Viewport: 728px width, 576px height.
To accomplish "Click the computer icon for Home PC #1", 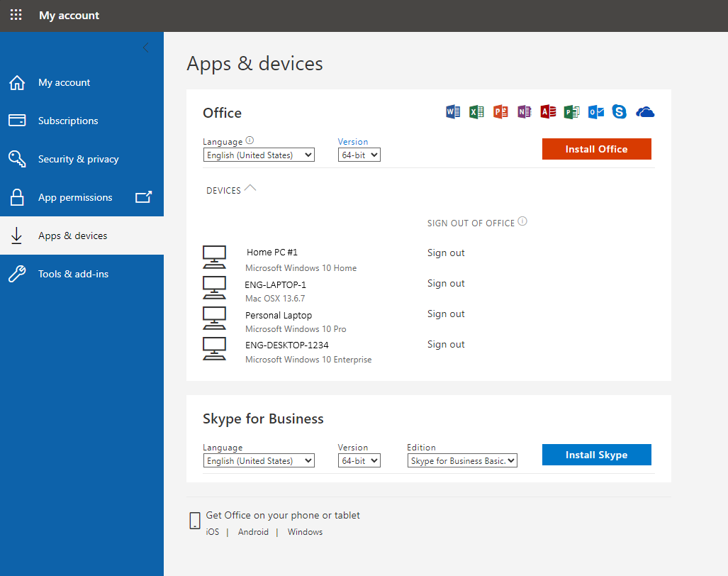I will 215,257.
